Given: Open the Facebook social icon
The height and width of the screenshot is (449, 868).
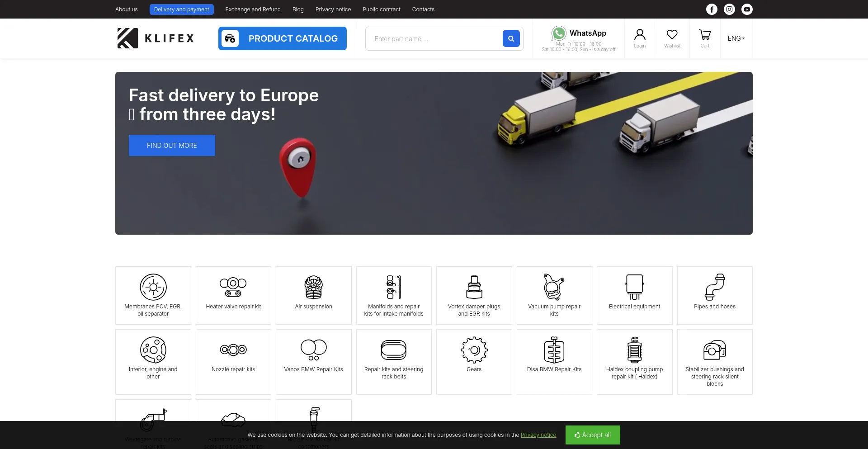Looking at the screenshot, I should [712, 9].
